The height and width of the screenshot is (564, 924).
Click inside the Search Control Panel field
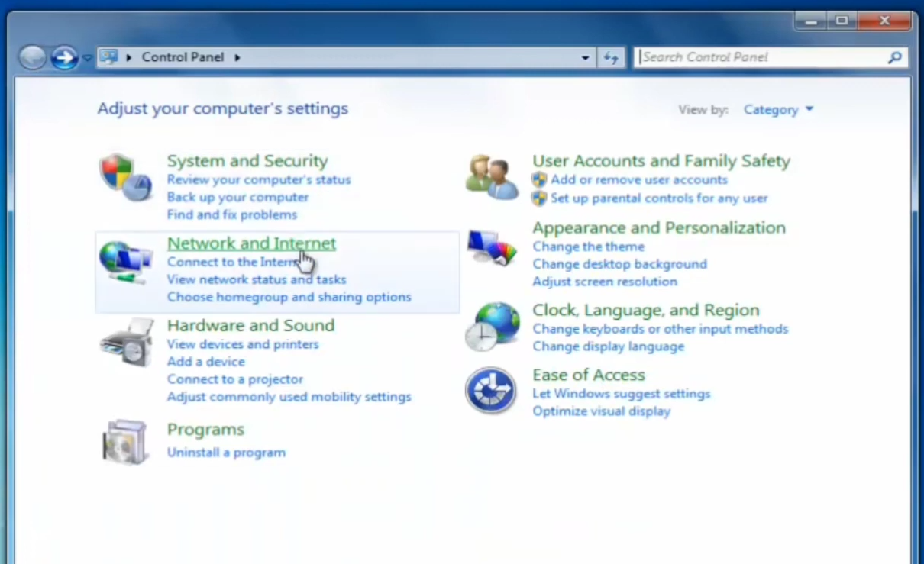764,56
